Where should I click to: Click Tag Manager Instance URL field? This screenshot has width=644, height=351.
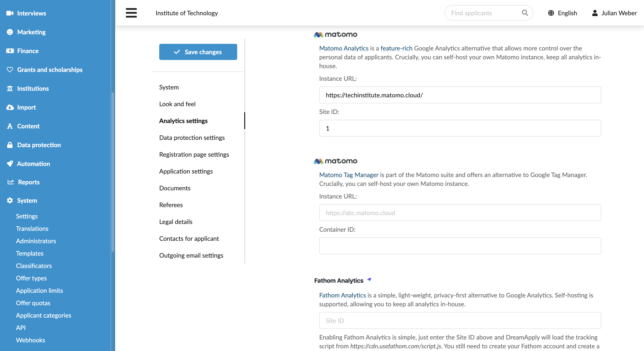pyautogui.click(x=460, y=213)
